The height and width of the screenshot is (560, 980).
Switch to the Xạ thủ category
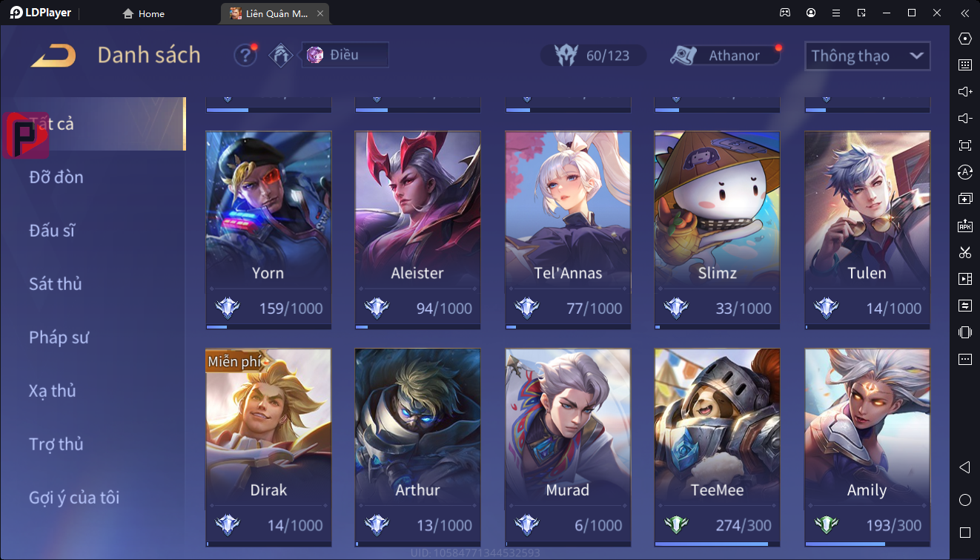click(x=53, y=391)
